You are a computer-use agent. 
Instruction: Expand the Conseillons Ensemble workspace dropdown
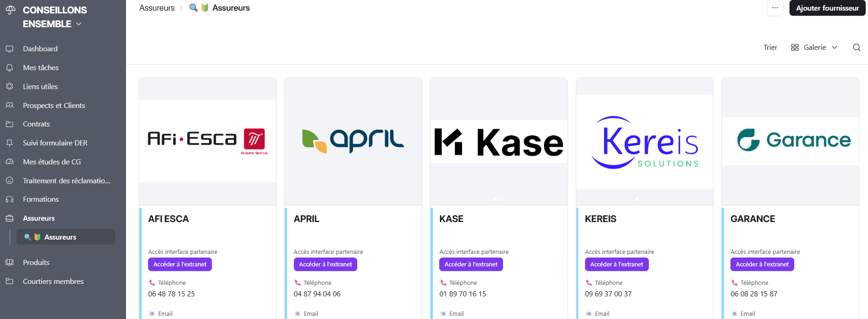click(79, 24)
